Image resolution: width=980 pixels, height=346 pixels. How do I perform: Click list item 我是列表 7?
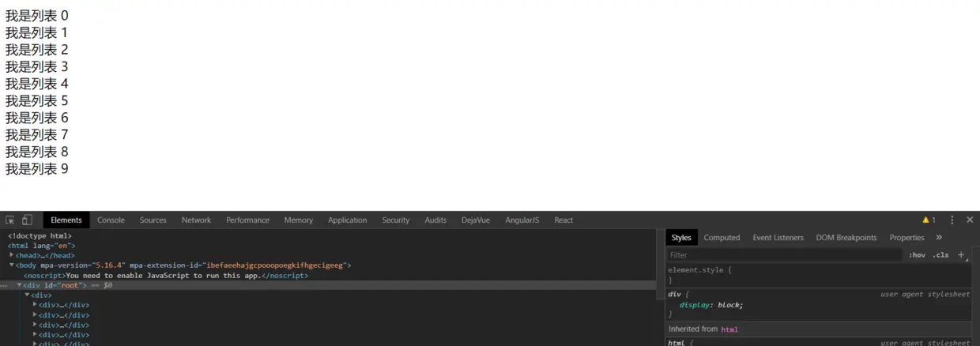[37, 134]
